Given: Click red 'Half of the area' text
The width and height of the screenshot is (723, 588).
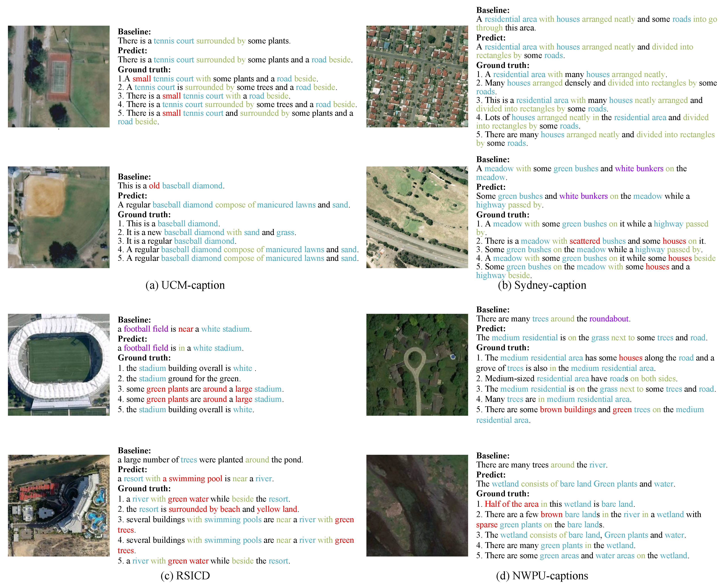Looking at the screenshot, I should (511, 504).
